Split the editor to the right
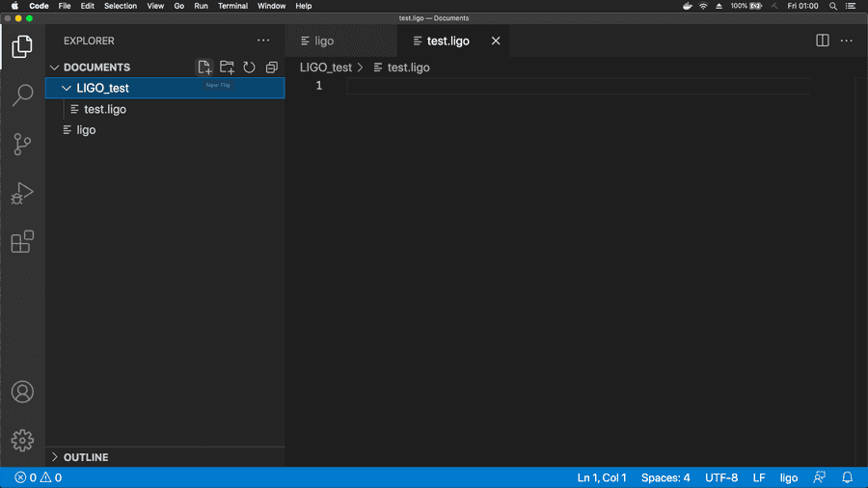This screenshot has height=488, width=868. 823,41
